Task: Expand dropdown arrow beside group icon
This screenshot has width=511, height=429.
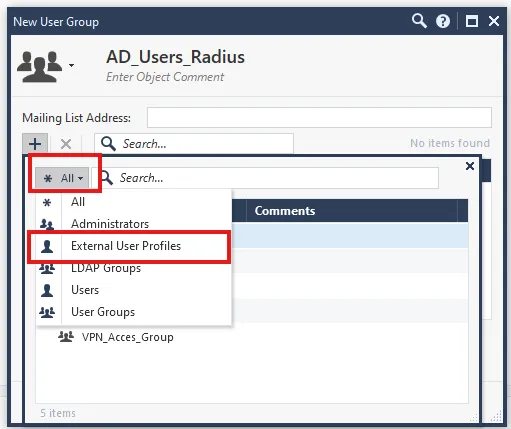Action: click(x=71, y=65)
